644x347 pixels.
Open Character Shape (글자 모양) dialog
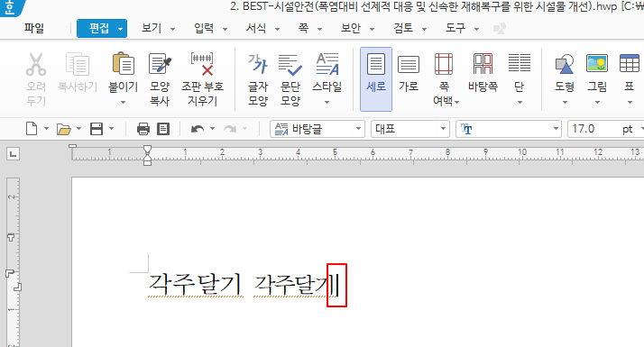coord(258,65)
